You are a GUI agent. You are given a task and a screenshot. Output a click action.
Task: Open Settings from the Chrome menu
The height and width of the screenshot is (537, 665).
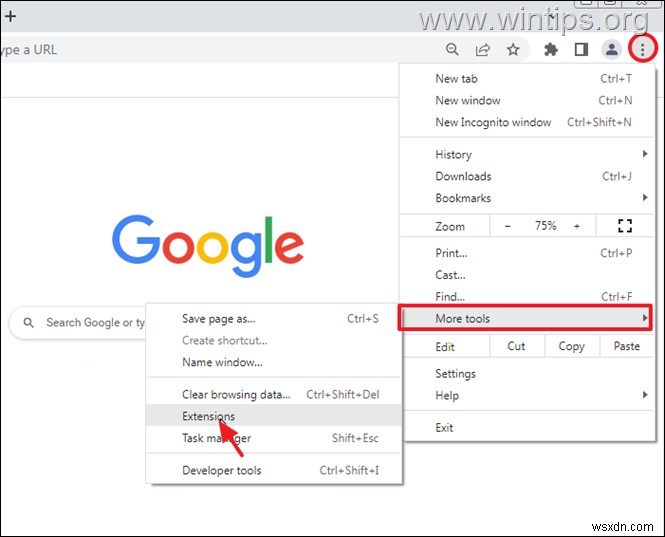tap(527, 374)
